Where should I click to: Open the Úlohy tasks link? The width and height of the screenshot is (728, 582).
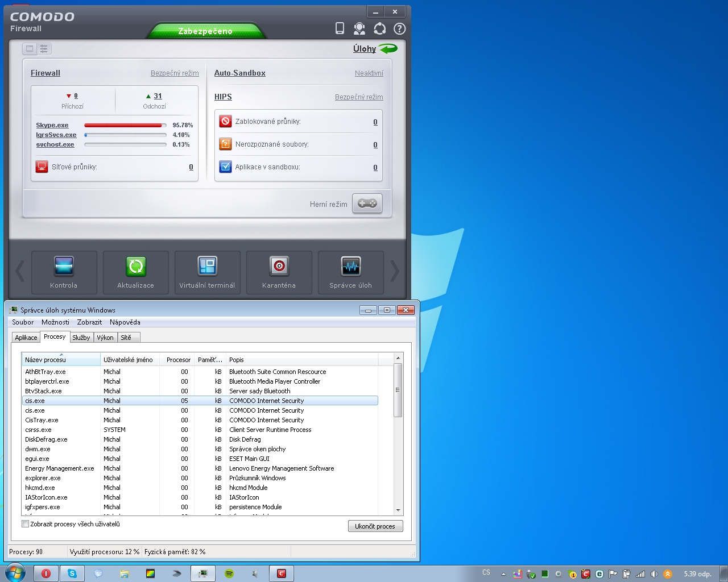365,49
